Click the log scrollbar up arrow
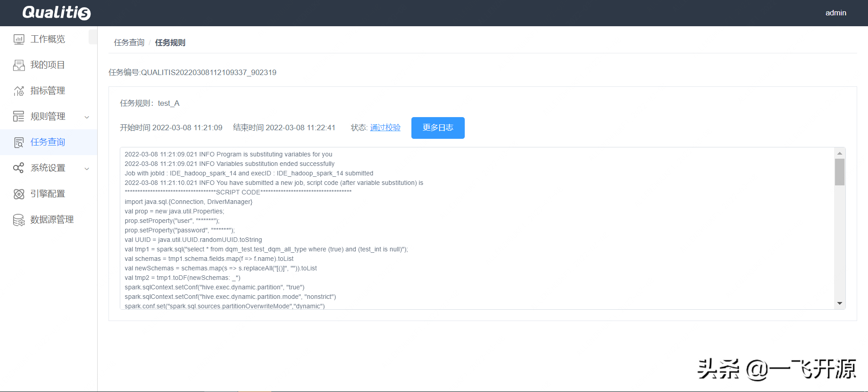 click(840, 153)
